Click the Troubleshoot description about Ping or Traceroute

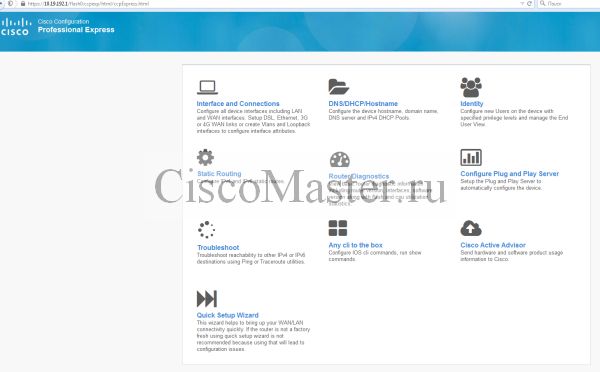point(251,259)
